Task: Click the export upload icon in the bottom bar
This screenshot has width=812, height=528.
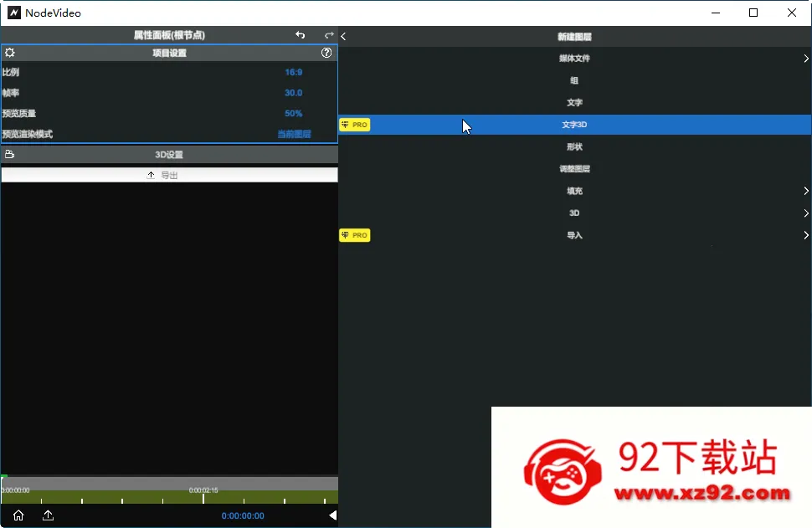Action: 48,515
